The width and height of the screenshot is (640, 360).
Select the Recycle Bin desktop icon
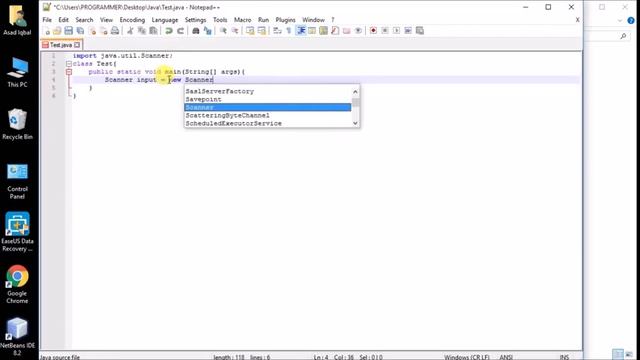(17, 124)
